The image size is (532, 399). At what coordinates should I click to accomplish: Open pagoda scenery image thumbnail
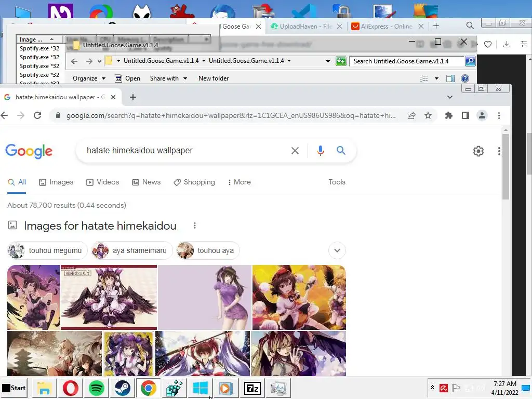pyautogui.click(x=54, y=353)
